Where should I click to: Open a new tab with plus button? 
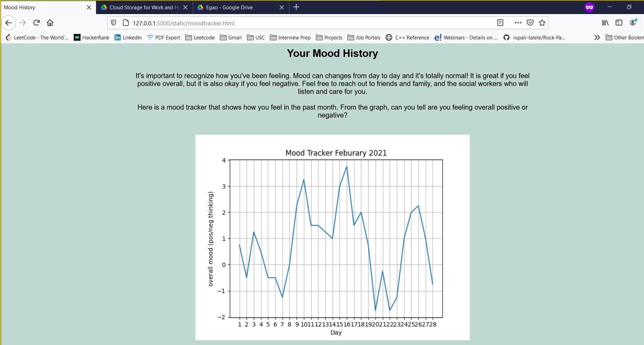297,7
